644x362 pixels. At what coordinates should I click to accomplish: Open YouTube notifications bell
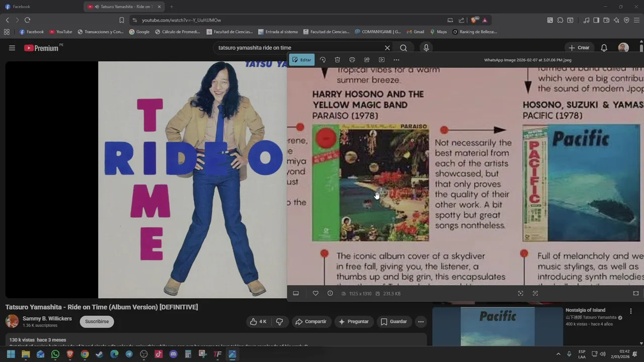pyautogui.click(x=604, y=48)
